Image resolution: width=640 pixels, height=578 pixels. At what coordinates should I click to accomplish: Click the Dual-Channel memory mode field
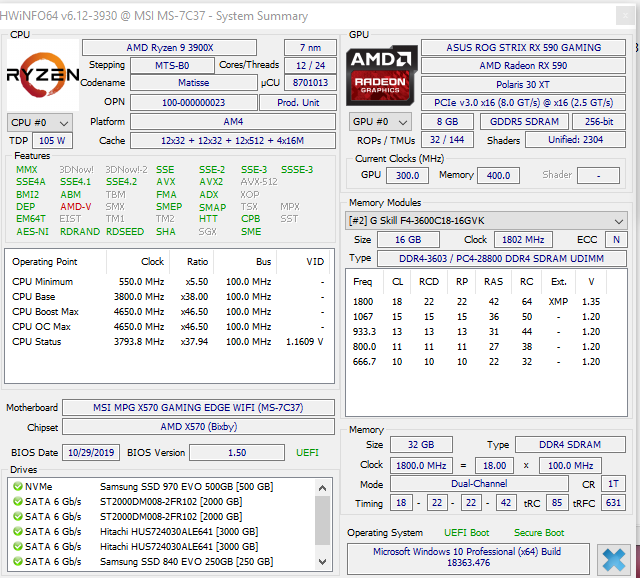click(x=479, y=484)
